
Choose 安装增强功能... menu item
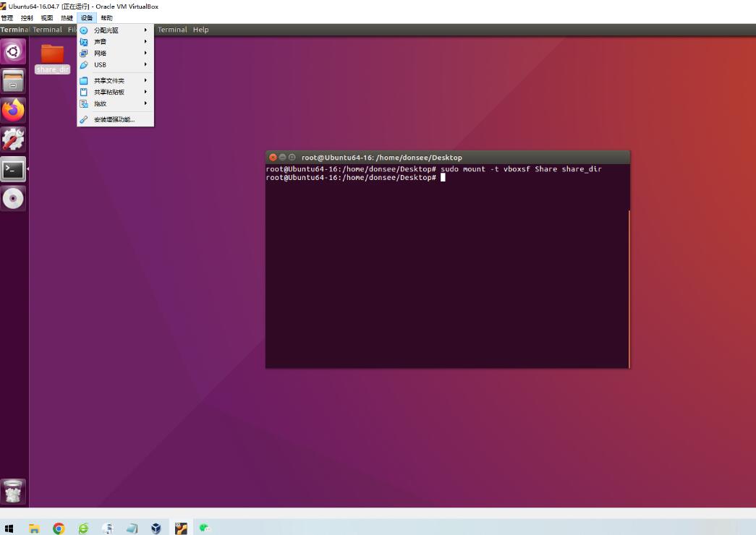pyautogui.click(x=115, y=120)
